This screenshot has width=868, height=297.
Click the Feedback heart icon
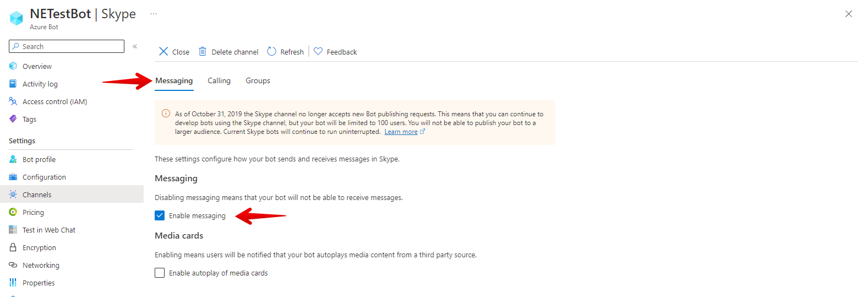click(318, 51)
